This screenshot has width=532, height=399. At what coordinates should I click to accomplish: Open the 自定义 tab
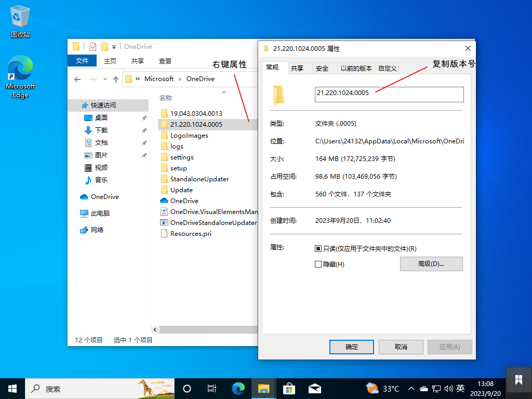click(x=387, y=69)
